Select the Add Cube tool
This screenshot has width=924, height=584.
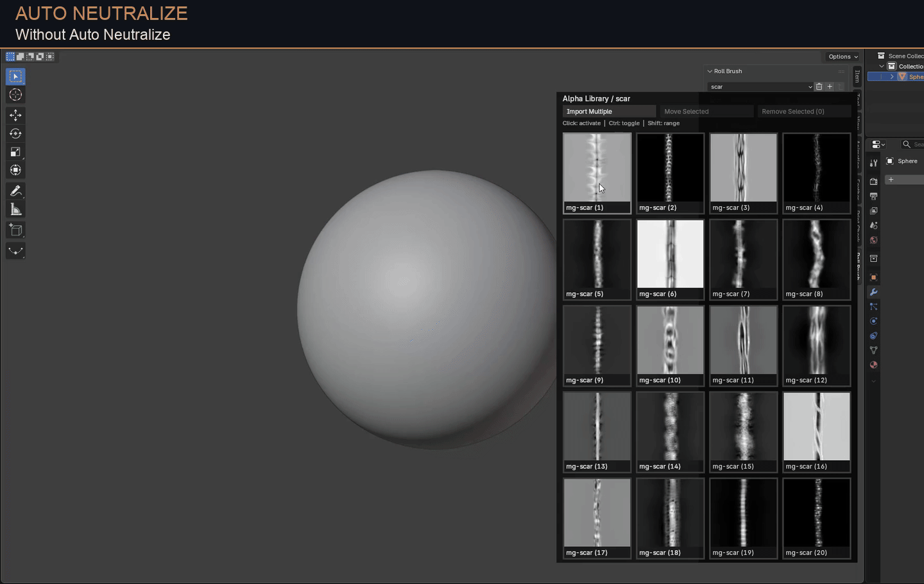tap(15, 230)
